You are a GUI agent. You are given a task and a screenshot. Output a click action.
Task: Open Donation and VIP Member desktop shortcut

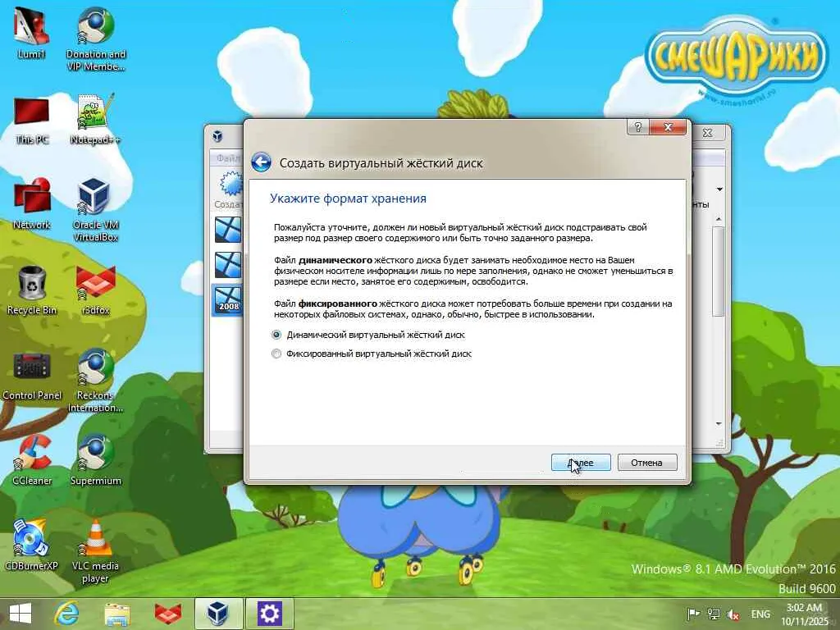tap(95, 39)
